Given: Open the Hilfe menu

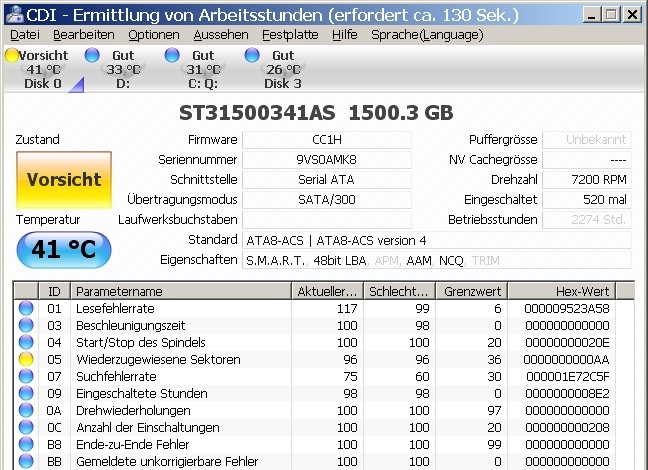Looking at the screenshot, I should tap(345, 35).
